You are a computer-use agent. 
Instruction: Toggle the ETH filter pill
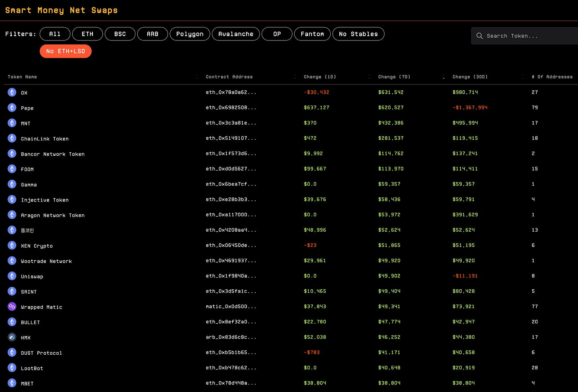tap(87, 34)
